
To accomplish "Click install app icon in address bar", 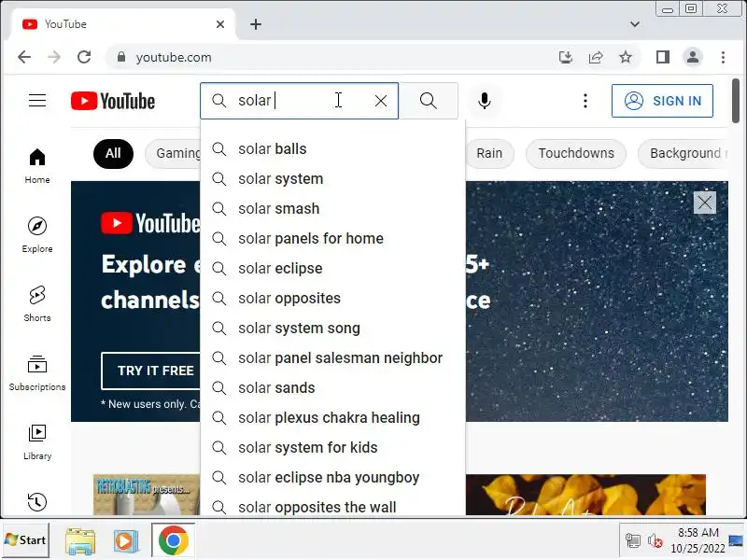I will pyautogui.click(x=566, y=57).
